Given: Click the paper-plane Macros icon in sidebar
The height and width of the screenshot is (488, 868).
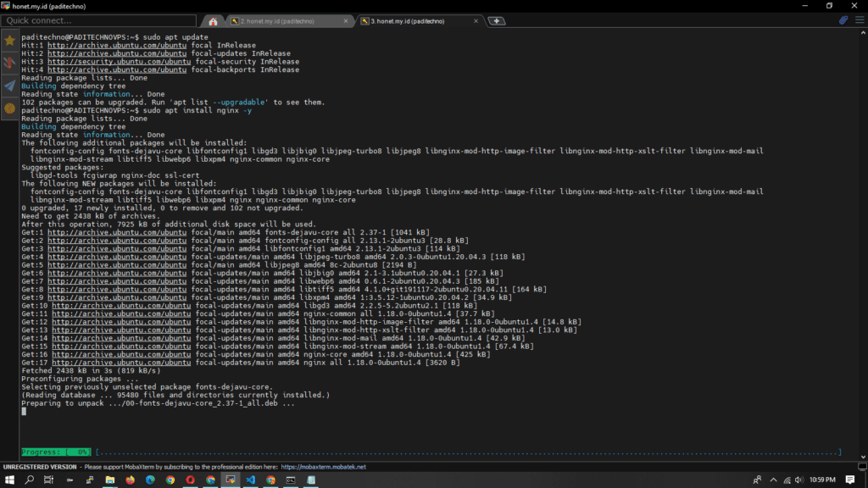Looking at the screenshot, I should (8, 82).
